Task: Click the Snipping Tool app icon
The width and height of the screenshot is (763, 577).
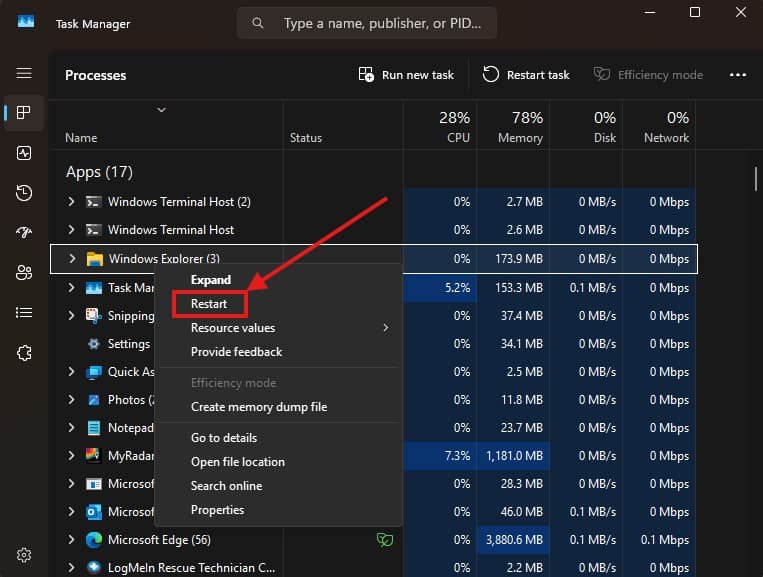Action: pos(94,315)
